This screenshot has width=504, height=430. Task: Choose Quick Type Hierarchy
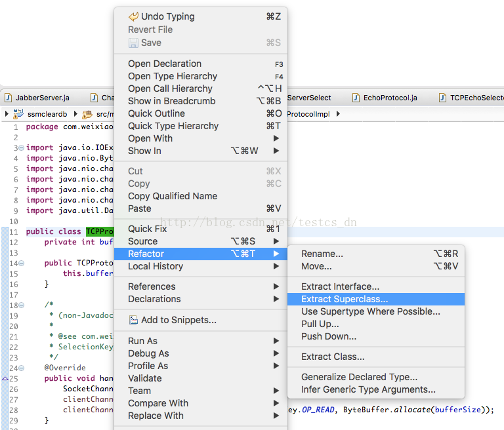(x=201, y=127)
